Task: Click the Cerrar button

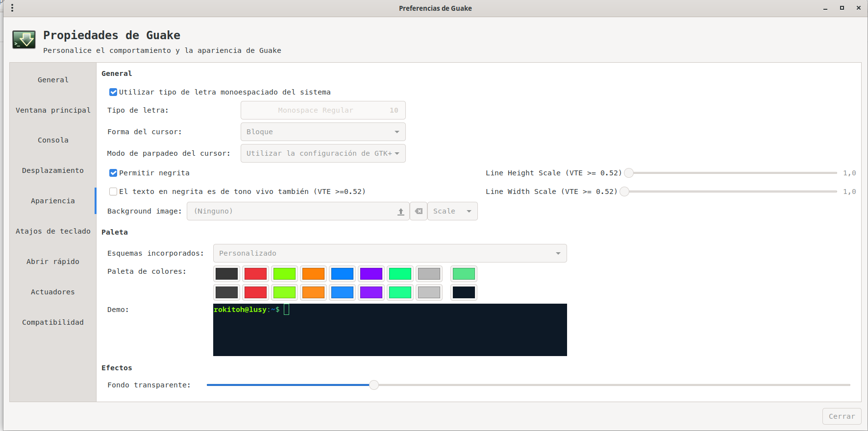Action: [842, 416]
